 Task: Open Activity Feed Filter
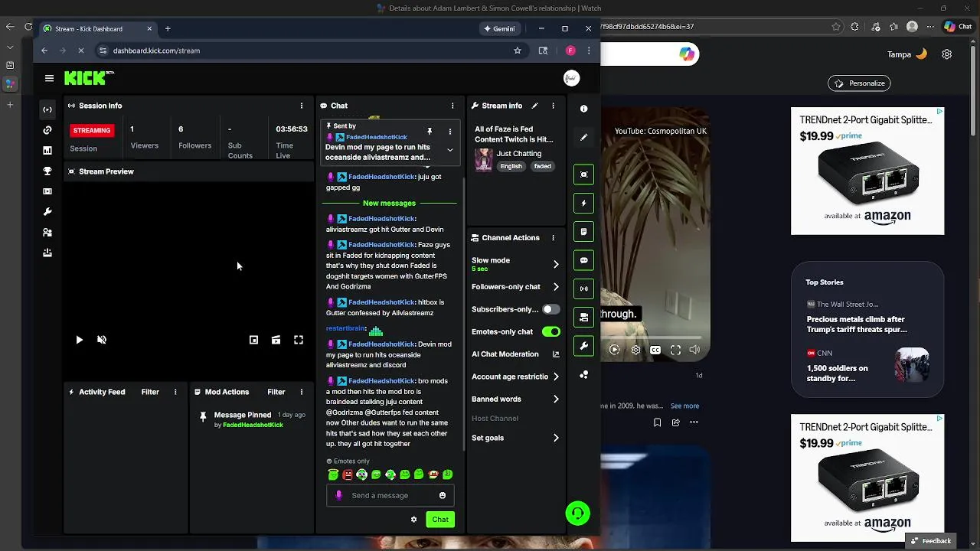click(150, 392)
